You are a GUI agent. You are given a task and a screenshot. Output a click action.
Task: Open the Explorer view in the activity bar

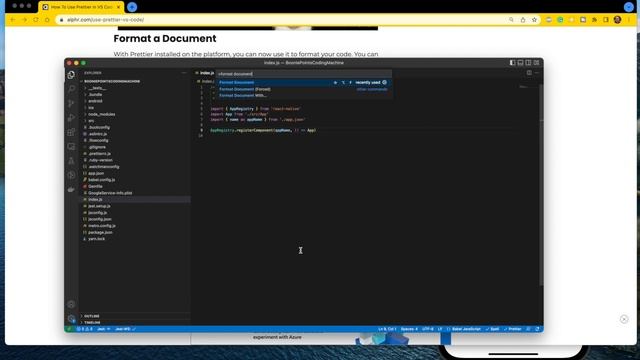(x=71, y=75)
